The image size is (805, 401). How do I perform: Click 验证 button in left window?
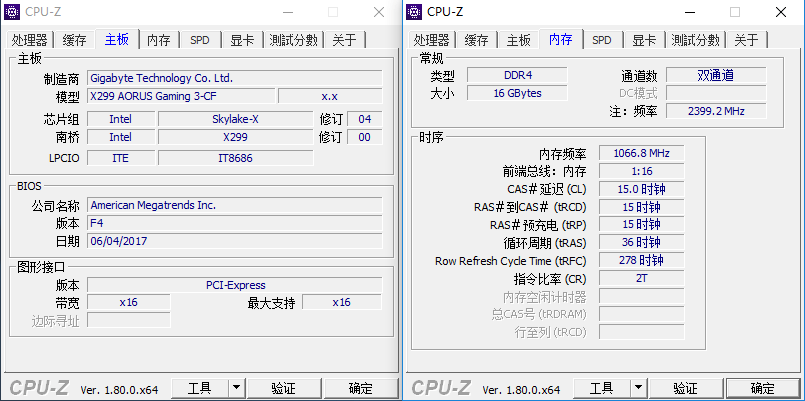[x=283, y=388]
